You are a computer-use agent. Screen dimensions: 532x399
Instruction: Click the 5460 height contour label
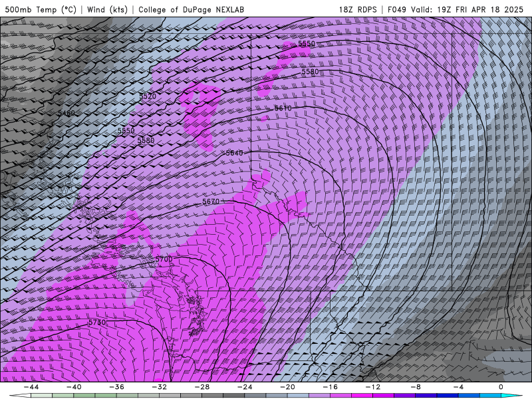tap(66, 113)
